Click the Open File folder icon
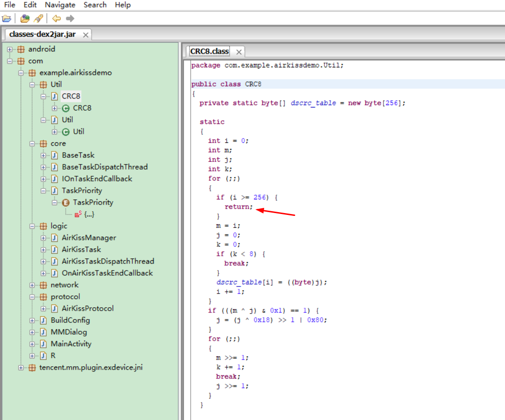 pos(7,19)
